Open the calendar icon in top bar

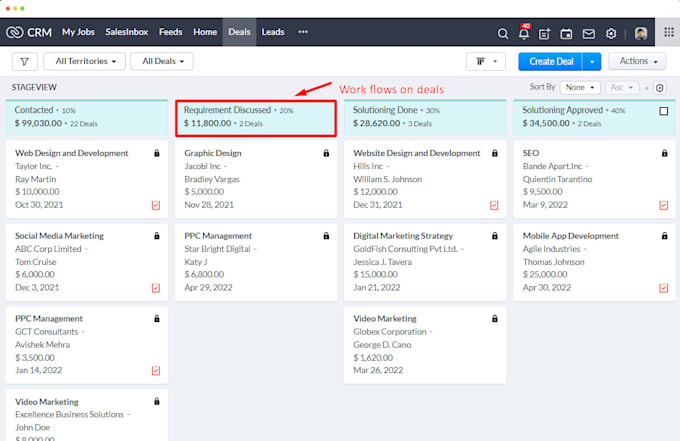(x=566, y=33)
